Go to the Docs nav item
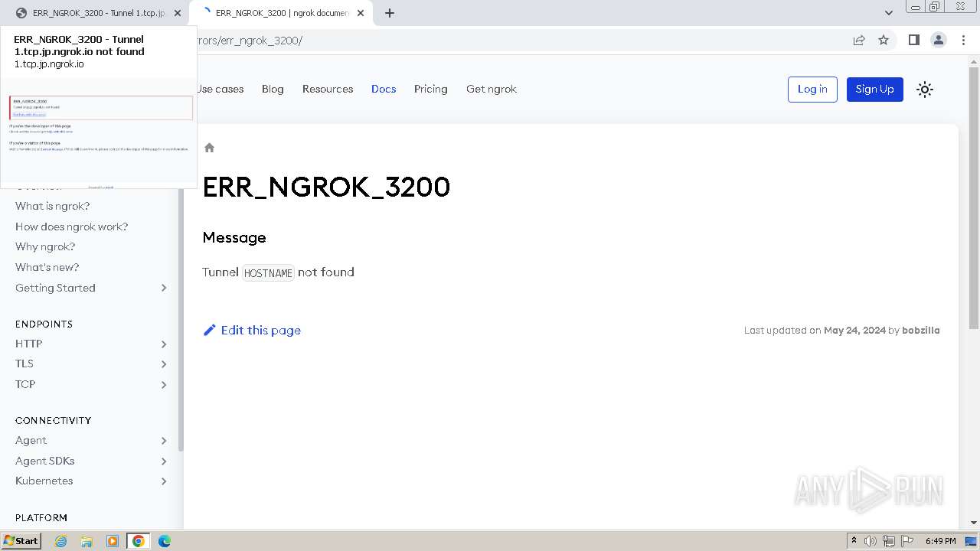 [x=384, y=89]
